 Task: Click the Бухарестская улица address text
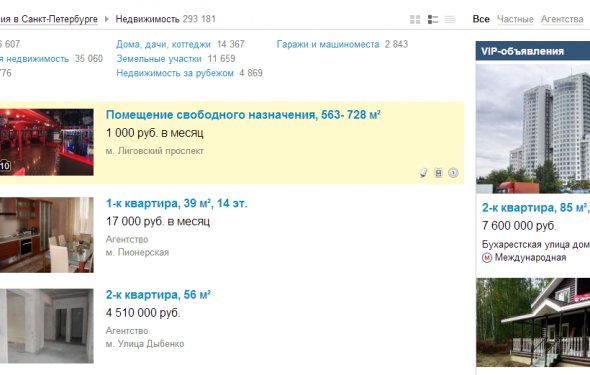point(536,244)
